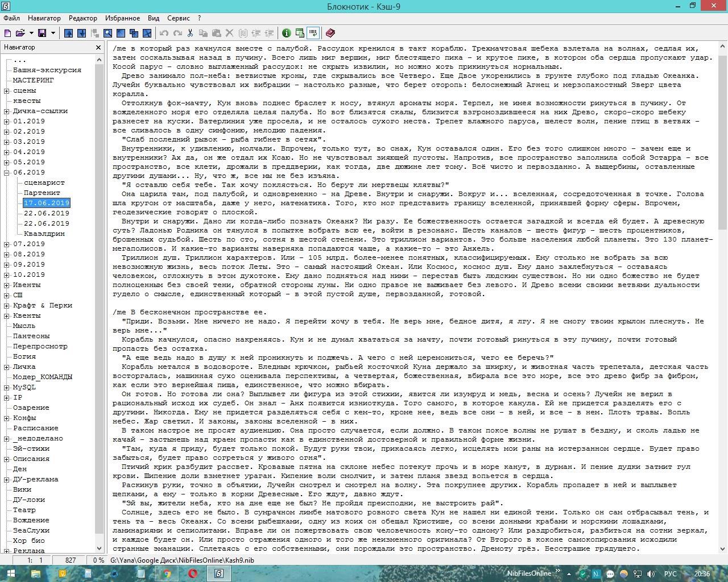Viewport: 728px width, 582px height.
Task: Click the Paste clipboard icon
Action: click(x=216, y=33)
